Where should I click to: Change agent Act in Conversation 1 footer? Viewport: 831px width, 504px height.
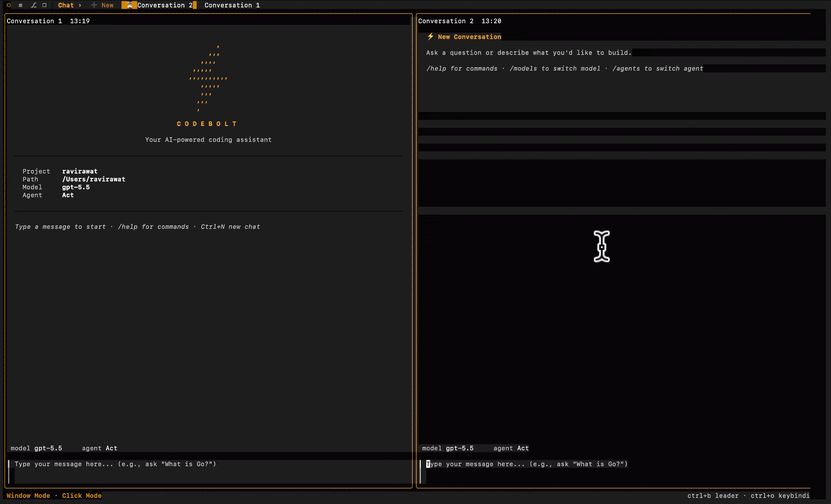click(x=99, y=448)
